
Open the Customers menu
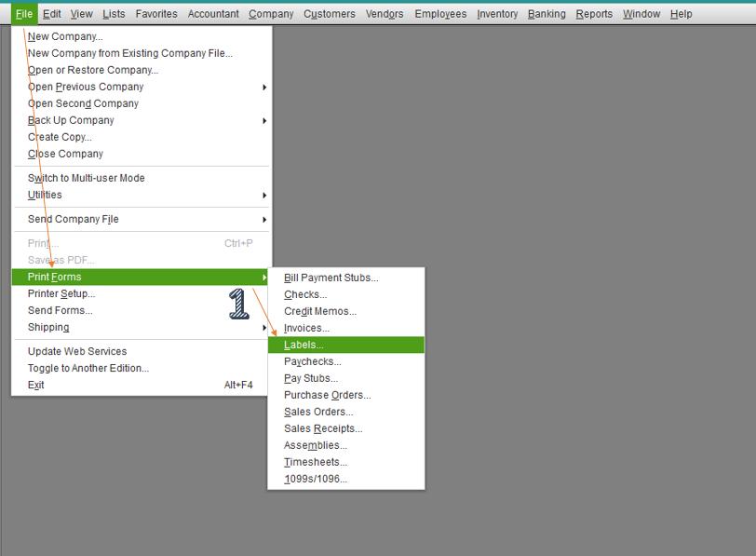point(330,14)
